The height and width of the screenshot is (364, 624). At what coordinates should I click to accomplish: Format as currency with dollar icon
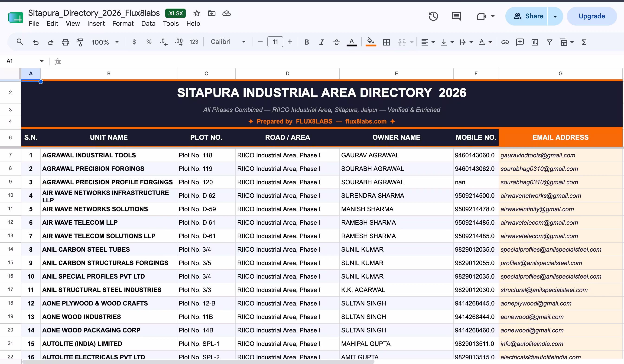click(134, 42)
